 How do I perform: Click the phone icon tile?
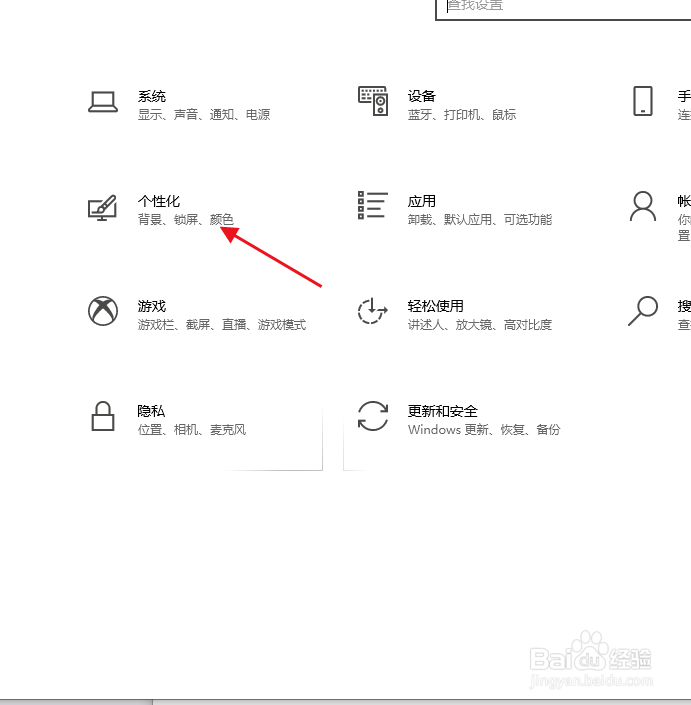[x=643, y=101]
